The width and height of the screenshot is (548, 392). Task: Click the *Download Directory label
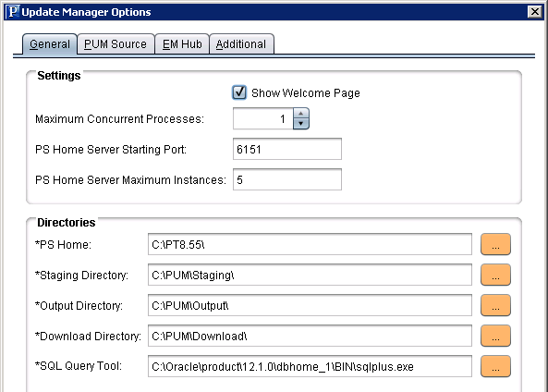coord(88,336)
